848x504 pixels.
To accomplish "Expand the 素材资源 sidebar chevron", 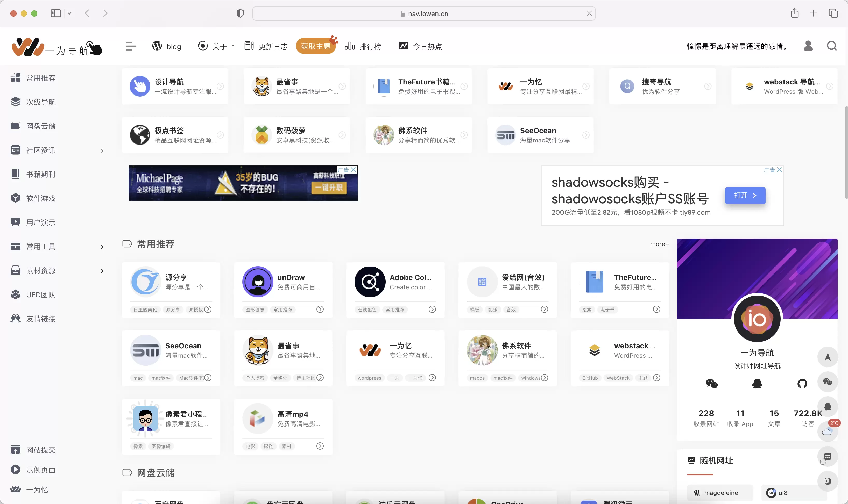I will click(102, 271).
